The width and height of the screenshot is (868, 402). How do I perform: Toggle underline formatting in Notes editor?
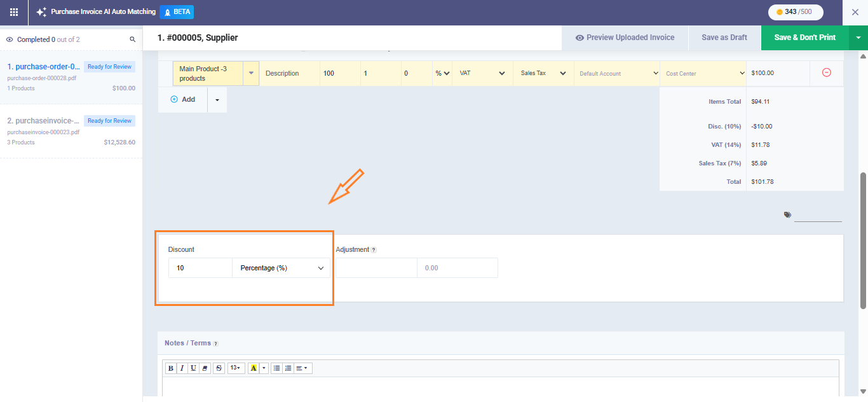click(193, 368)
